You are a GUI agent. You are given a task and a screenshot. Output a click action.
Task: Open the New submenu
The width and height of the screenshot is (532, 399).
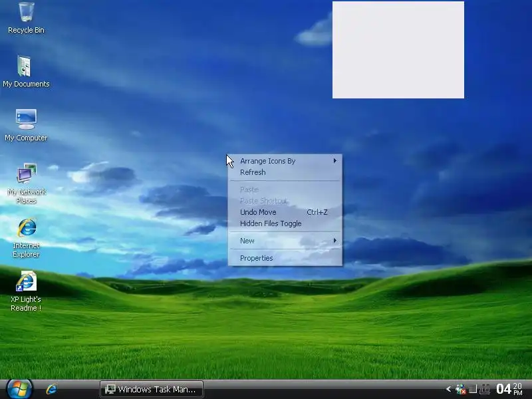point(285,241)
